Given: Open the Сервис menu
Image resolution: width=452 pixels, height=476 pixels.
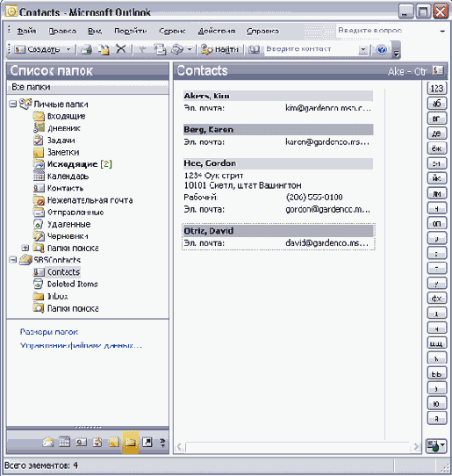Looking at the screenshot, I should click(172, 31).
